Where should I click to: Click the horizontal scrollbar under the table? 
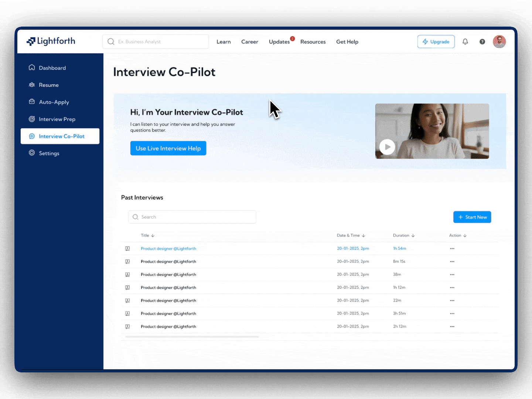coord(192,337)
